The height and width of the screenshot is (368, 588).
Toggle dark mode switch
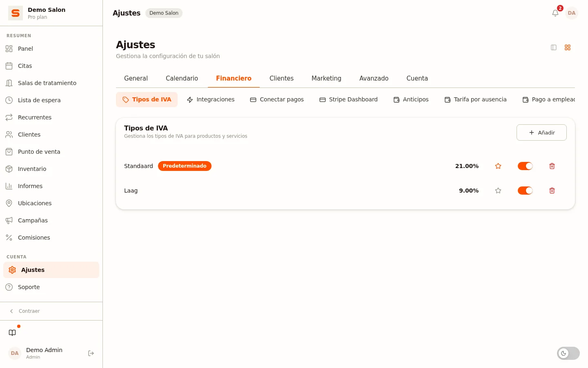[x=568, y=353]
